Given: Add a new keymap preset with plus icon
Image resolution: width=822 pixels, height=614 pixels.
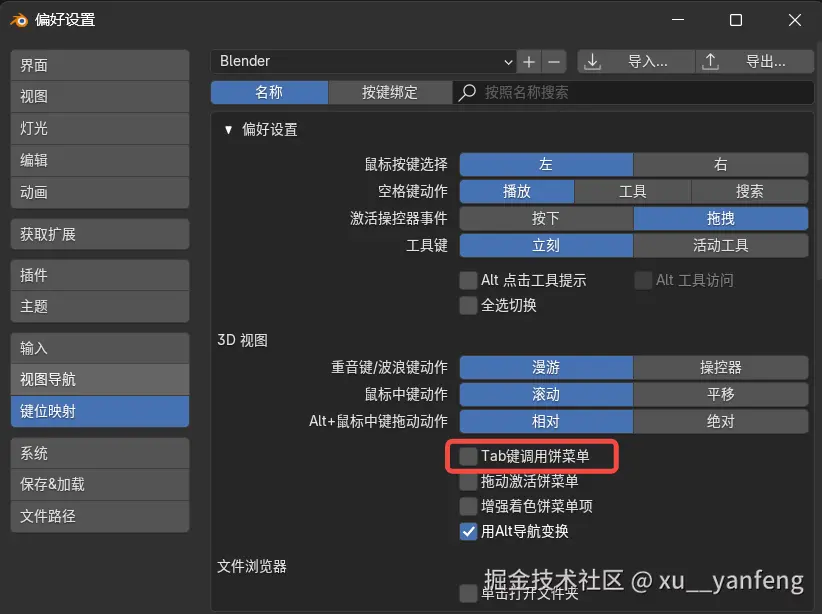Looking at the screenshot, I should (x=529, y=62).
